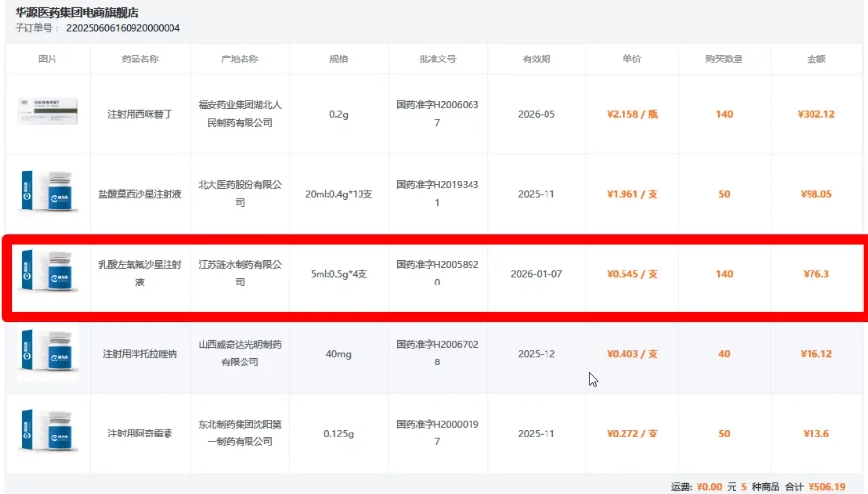The width and height of the screenshot is (868, 494).
Task: Click manufacturer 北大医药股份有限公司
Action: (x=240, y=193)
